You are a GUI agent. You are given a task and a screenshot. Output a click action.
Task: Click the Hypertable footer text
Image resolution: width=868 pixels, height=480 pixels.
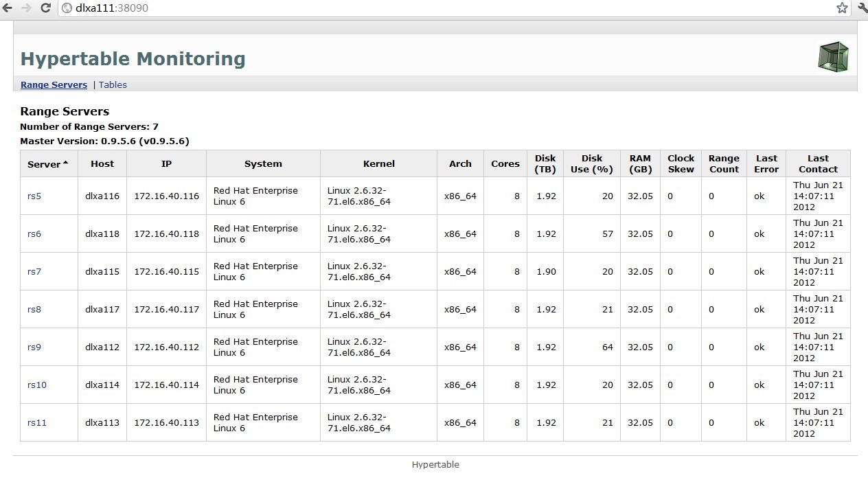click(435, 465)
